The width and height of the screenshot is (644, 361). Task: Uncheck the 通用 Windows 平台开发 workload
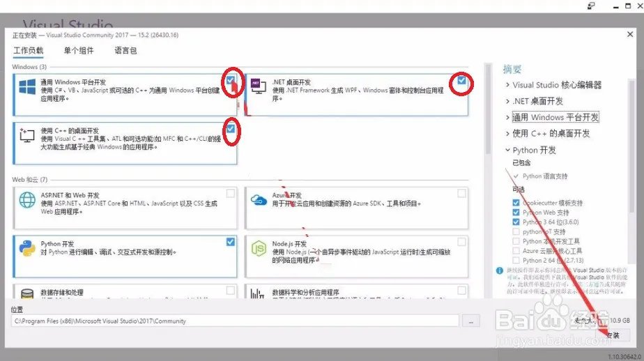(x=231, y=80)
